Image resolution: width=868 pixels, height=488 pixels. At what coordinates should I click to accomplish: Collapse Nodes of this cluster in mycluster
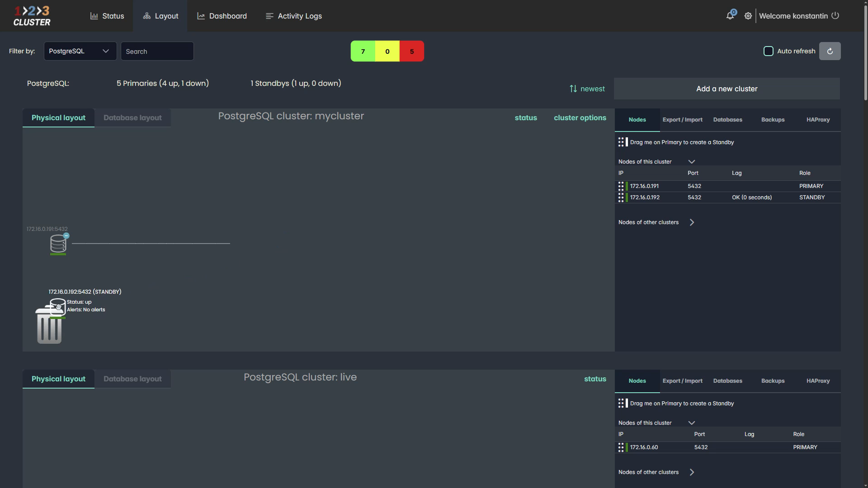[691, 162]
